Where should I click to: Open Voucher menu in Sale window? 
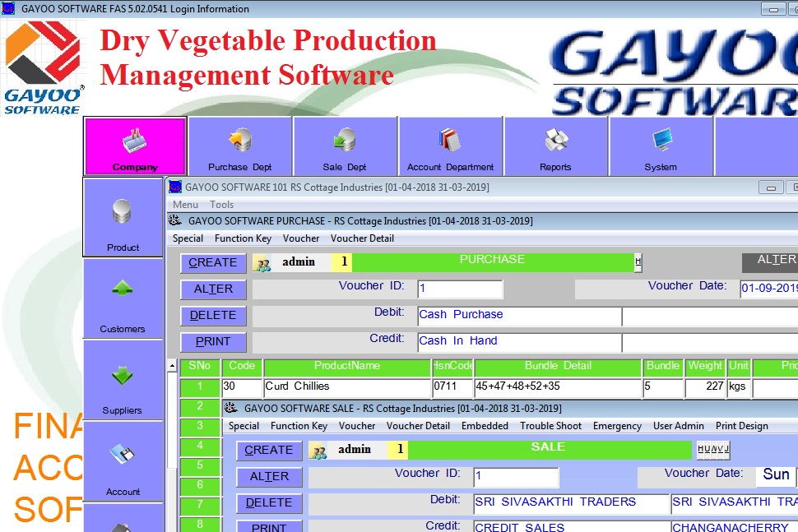coord(357,426)
